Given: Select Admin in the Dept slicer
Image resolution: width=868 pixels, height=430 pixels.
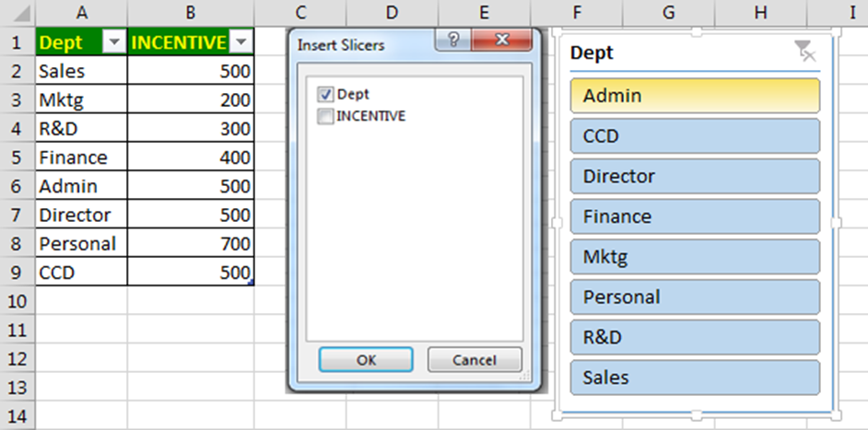Looking at the screenshot, I should [x=695, y=96].
